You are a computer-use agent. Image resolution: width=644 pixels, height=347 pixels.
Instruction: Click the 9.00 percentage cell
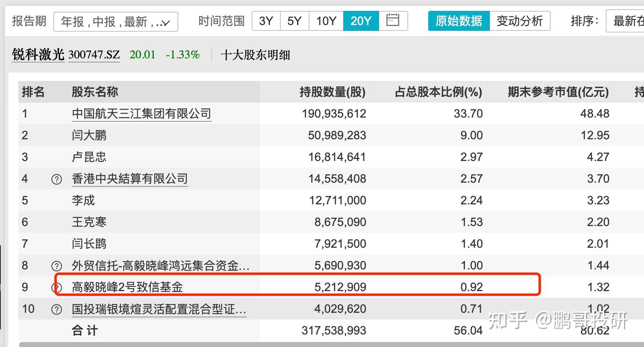[x=472, y=135]
